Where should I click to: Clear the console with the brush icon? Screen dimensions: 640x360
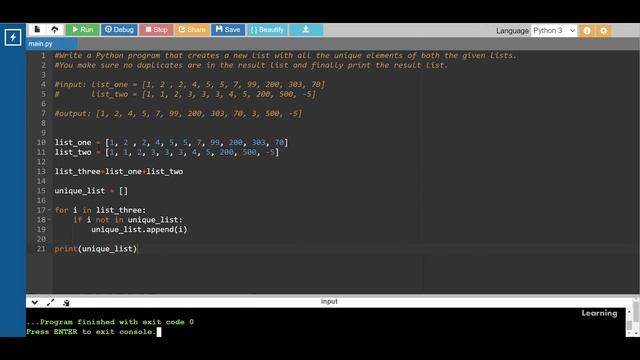point(66,302)
